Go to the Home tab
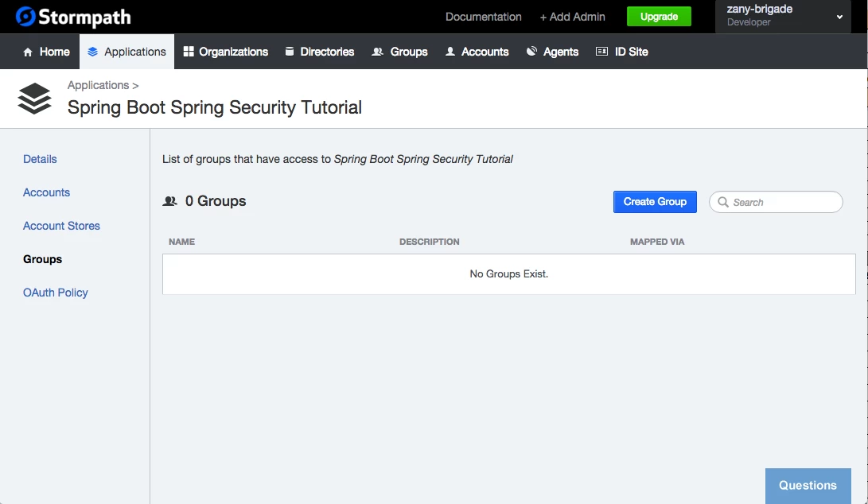The image size is (868, 504). pos(46,52)
